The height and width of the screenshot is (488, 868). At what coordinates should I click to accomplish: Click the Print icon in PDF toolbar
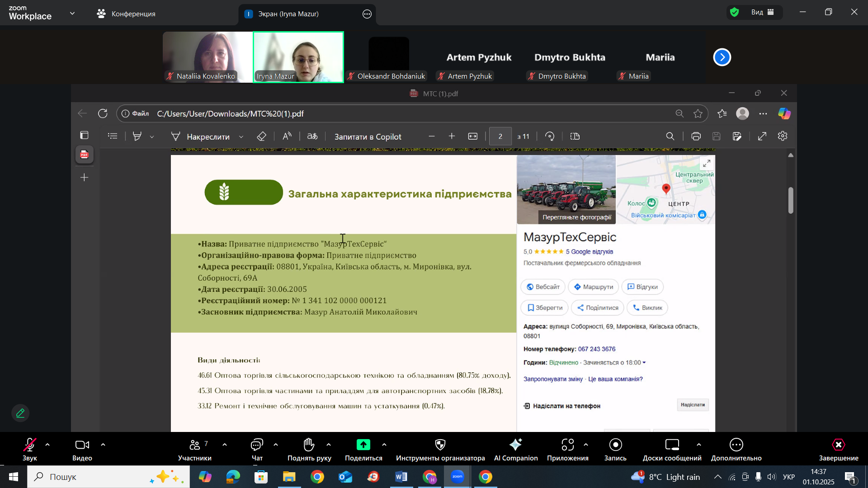(696, 136)
